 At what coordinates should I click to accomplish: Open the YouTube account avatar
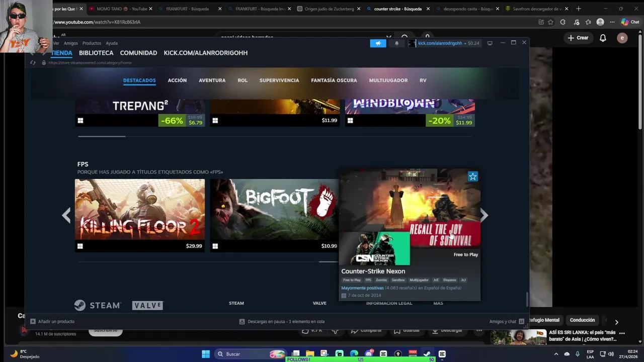tap(622, 38)
